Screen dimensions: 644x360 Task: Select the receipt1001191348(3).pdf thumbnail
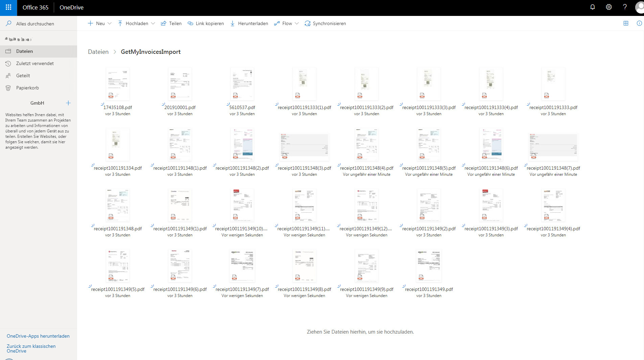(x=304, y=147)
